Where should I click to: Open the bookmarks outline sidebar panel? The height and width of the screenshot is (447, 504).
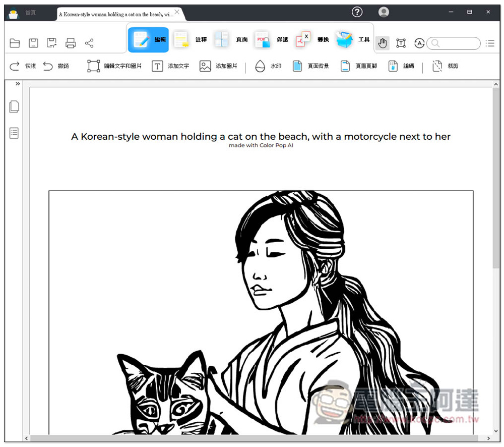click(14, 133)
